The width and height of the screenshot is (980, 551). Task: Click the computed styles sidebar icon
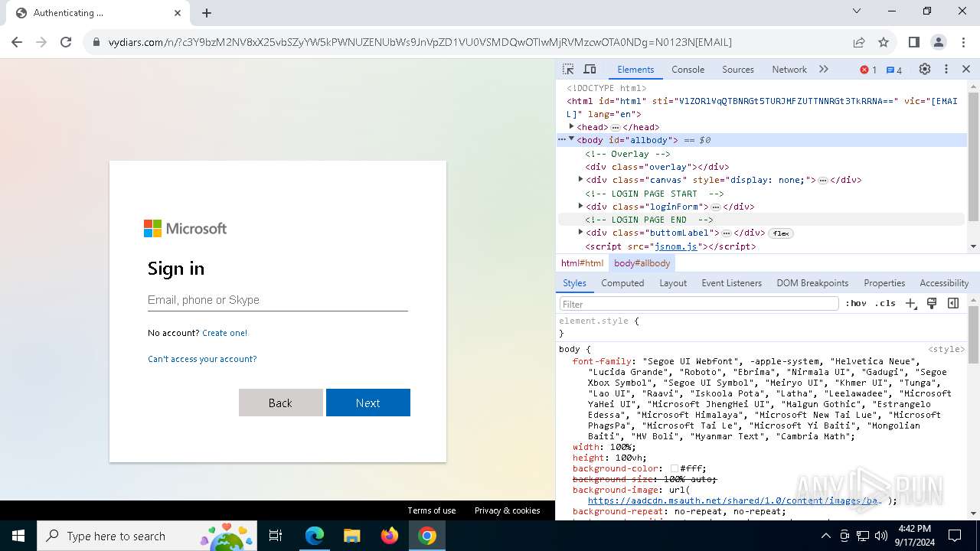(953, 303)
